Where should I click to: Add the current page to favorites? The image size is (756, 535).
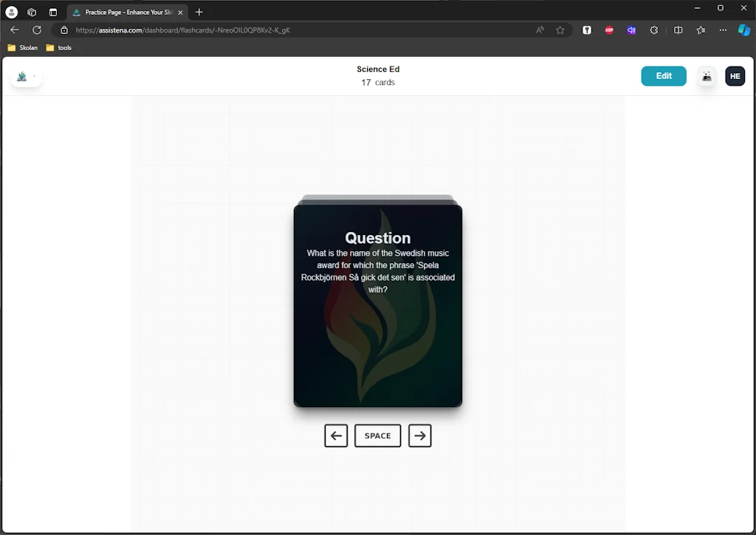pyautogui.click(x=561, y=30)
